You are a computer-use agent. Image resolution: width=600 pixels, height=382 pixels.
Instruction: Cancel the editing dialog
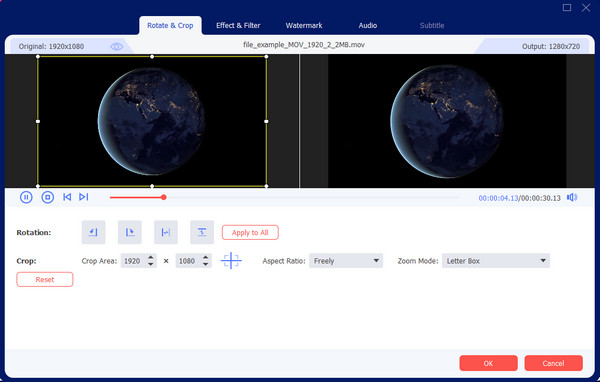[553, 363]
